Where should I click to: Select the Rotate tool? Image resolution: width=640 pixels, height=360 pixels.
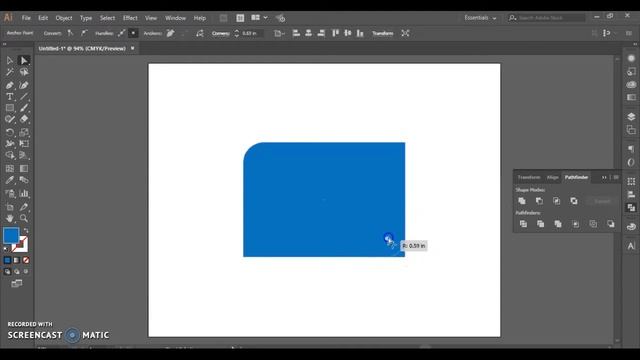click(x=10, y=132)
